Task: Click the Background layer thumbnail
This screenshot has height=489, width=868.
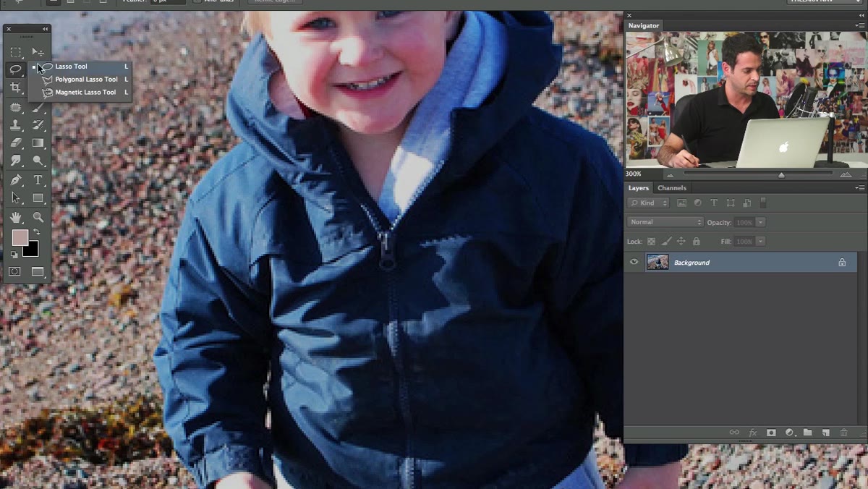Action: point(658,262)
